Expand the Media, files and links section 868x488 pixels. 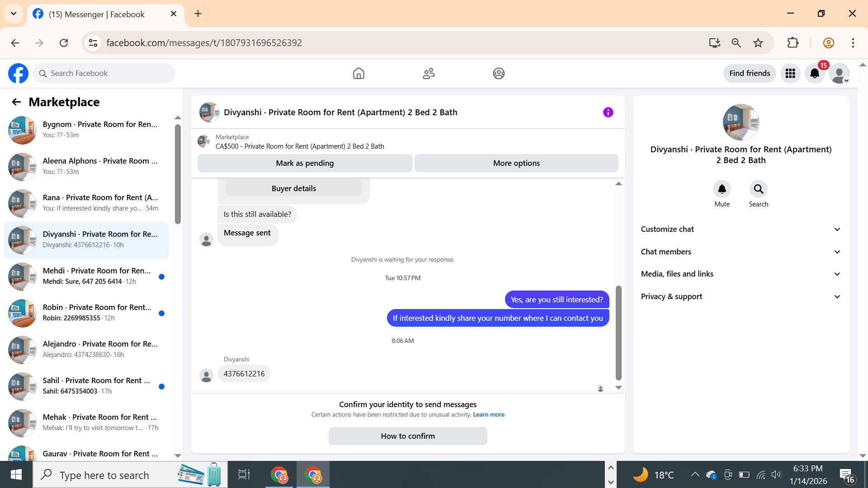pyautogui.click(x=741, y=274)
